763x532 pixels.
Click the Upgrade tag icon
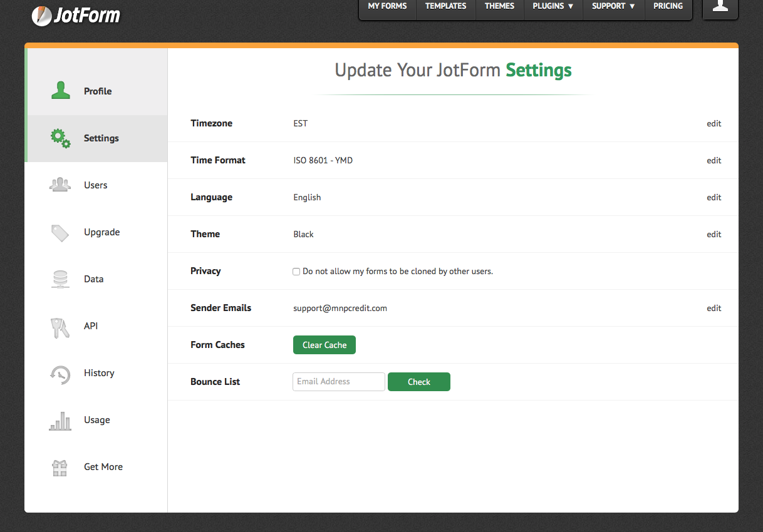(60, 232)
